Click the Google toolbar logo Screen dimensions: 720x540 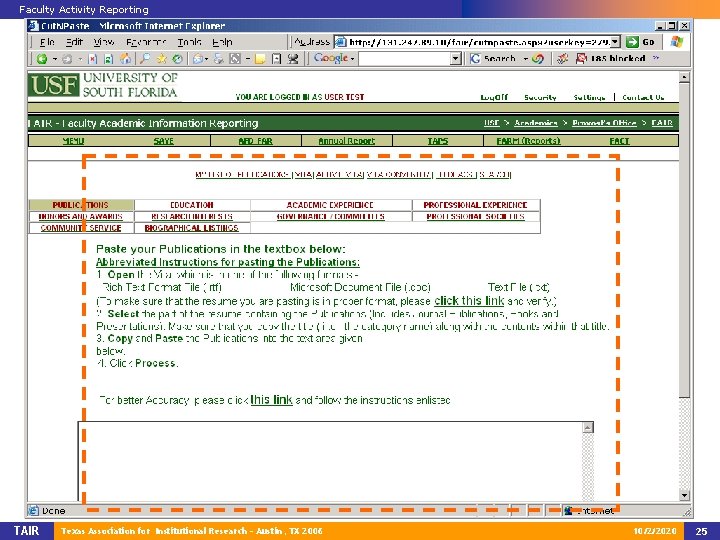click(331, 58)
